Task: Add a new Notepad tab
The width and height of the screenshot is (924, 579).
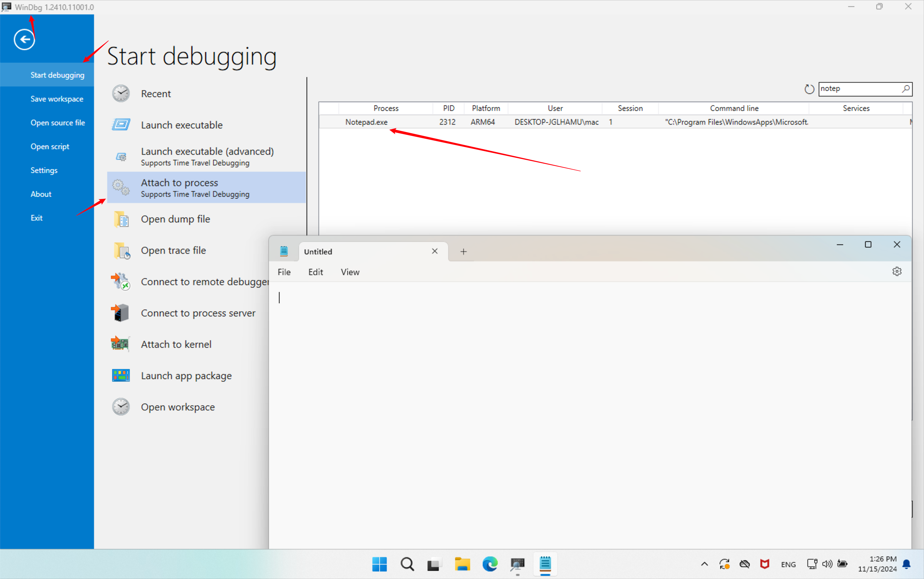Action: (463, 252)
